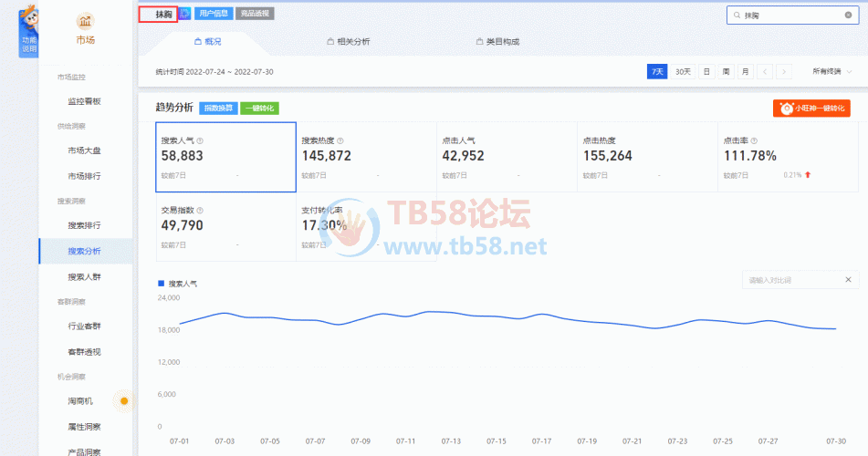Viewport: 868px width, 456px height.
Task: Click the help icon beside 交易指数
Action: [x=200, y=211]
